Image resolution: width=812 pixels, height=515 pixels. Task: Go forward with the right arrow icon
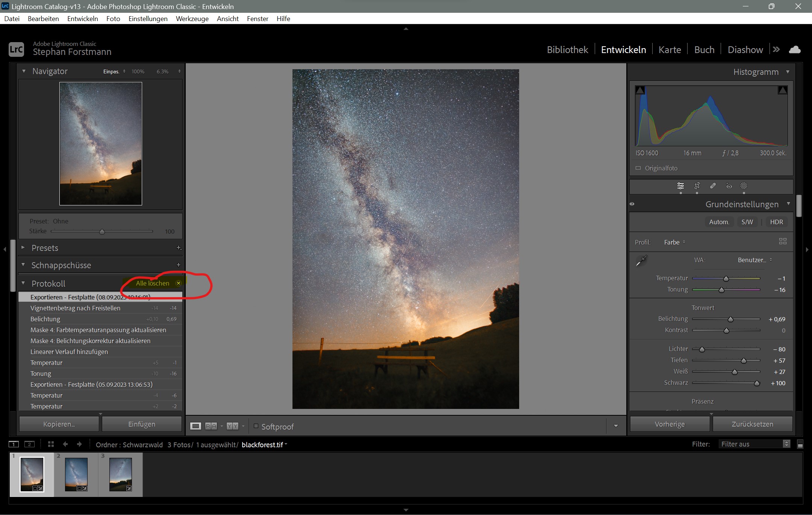(79, 444)
